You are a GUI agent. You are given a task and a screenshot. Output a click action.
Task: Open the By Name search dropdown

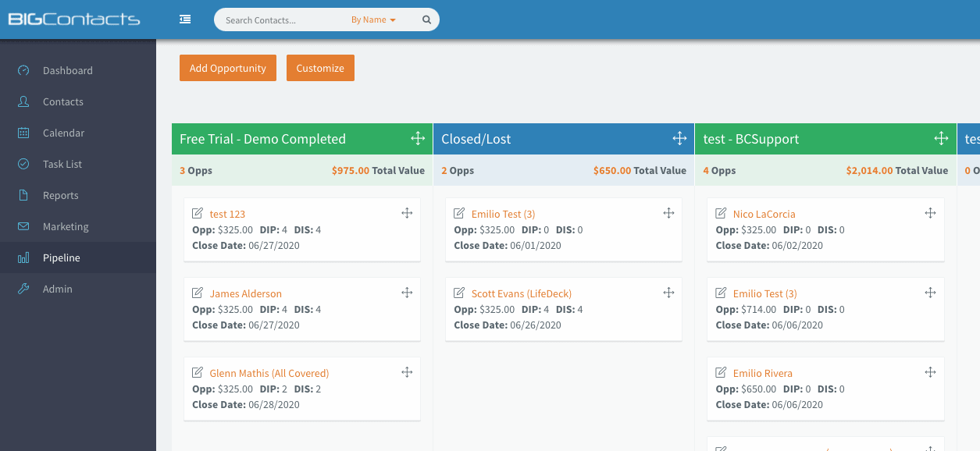373,20
